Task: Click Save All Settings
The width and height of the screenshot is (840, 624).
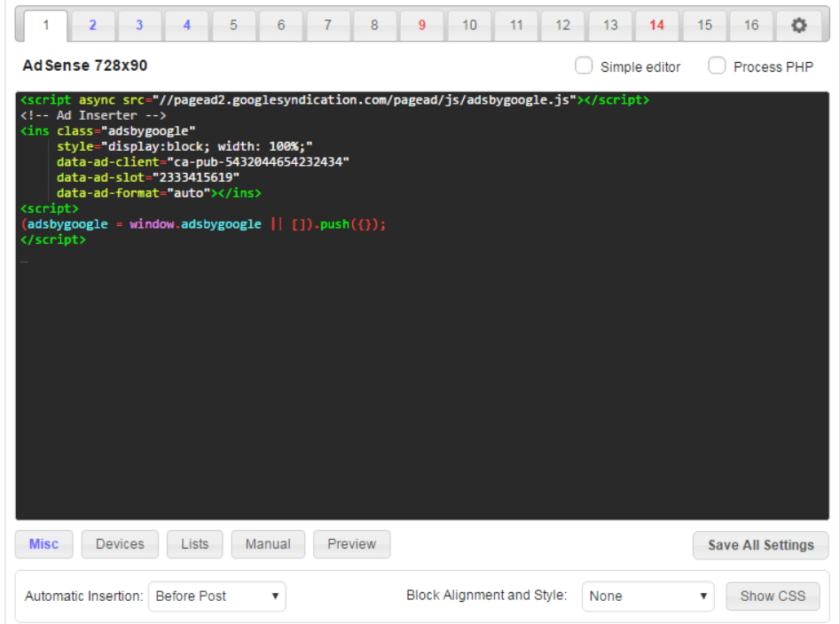Action: point(761,545)
